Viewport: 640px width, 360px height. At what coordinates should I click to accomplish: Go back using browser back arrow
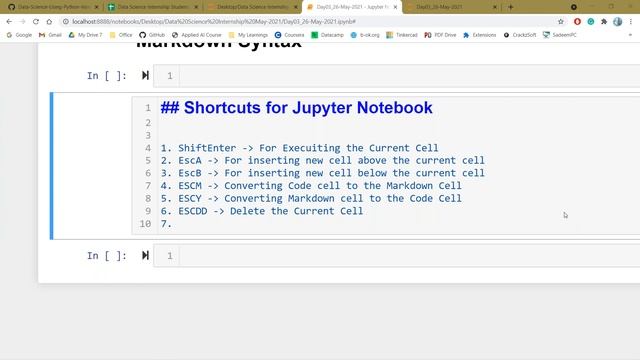[x=9, y=22]
